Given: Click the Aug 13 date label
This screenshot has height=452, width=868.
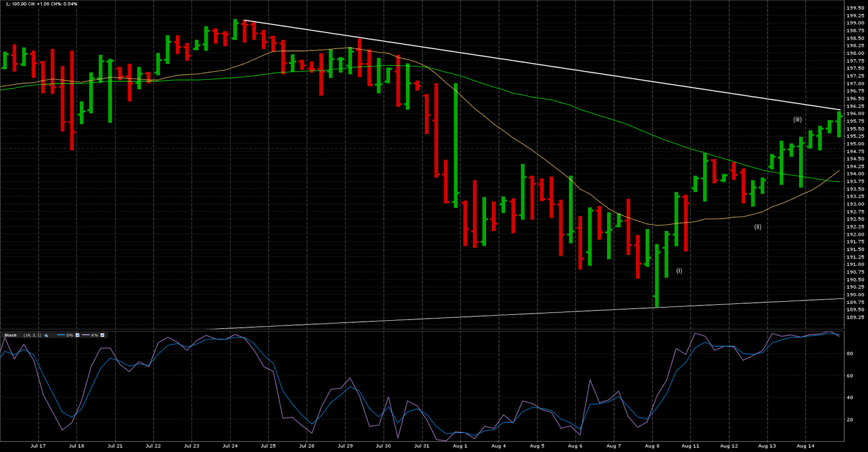Looking at the screenshot, I should (x=767, y=446).
